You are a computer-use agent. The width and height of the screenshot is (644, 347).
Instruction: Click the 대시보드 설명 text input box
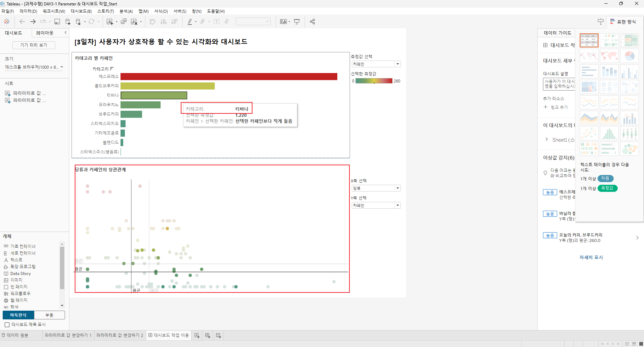click(x=559, y=84)
